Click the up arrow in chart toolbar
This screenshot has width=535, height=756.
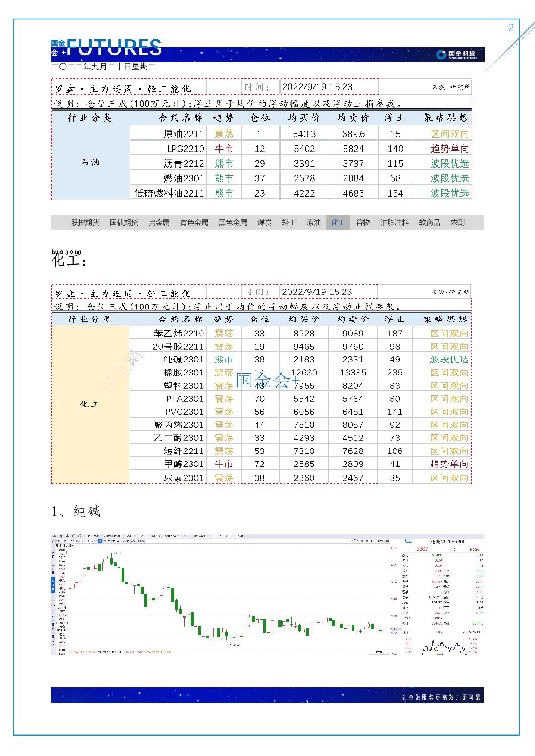click(61, 536)
